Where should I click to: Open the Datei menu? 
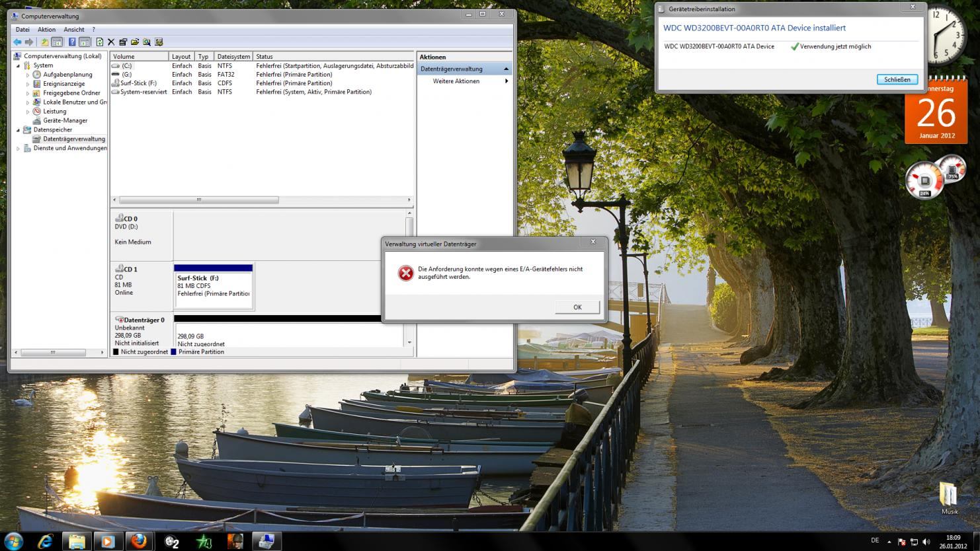point(22,29)
